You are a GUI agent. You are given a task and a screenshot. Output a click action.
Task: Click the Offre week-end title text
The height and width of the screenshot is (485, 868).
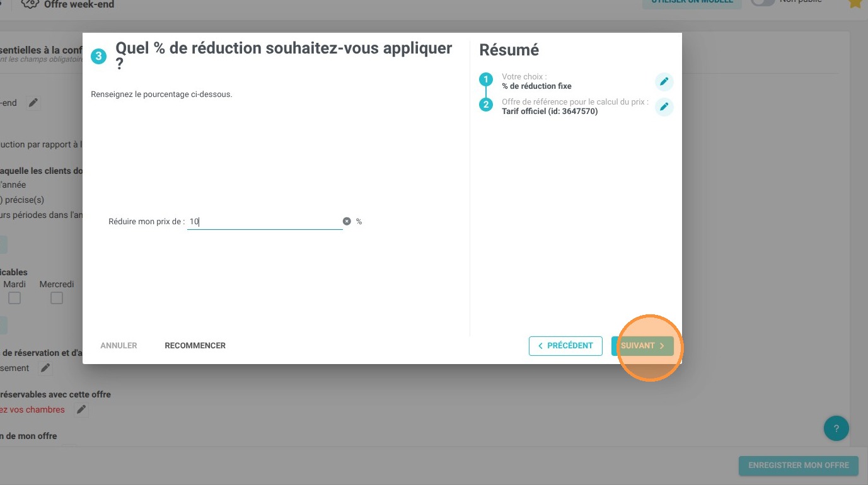(79, 4)
